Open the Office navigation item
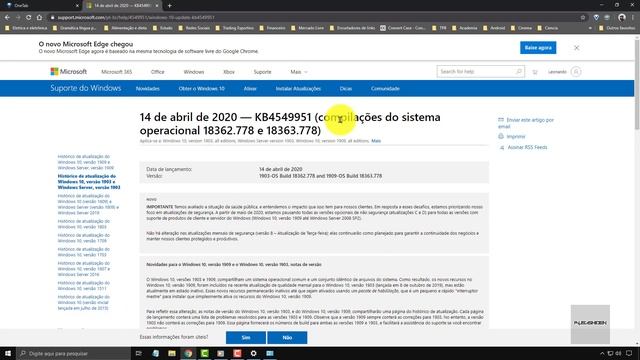This screenshot has width=640, height=360. click(x=158, y=72)
